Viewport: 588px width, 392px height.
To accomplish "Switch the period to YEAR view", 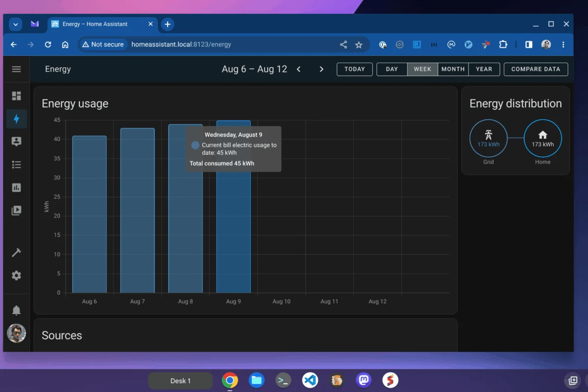I will (x=484, y=69).
